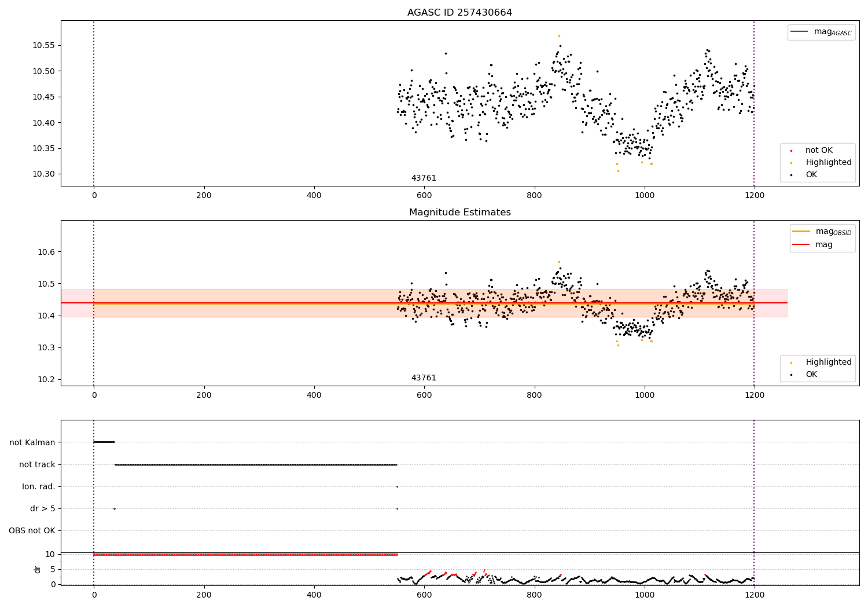This screenshot has width=868, height=608.
Task: Click the 'Magnitude Estimates' subplot title
Action: tap(459, 213)
